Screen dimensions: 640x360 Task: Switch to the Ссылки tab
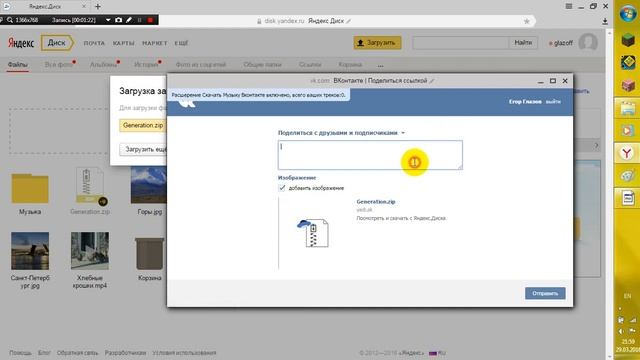pyautogui.click(x=310, y=65)
